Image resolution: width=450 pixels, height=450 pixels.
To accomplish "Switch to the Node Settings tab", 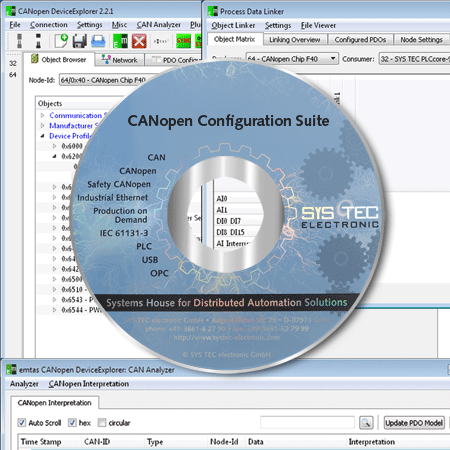I will [422, 40].
